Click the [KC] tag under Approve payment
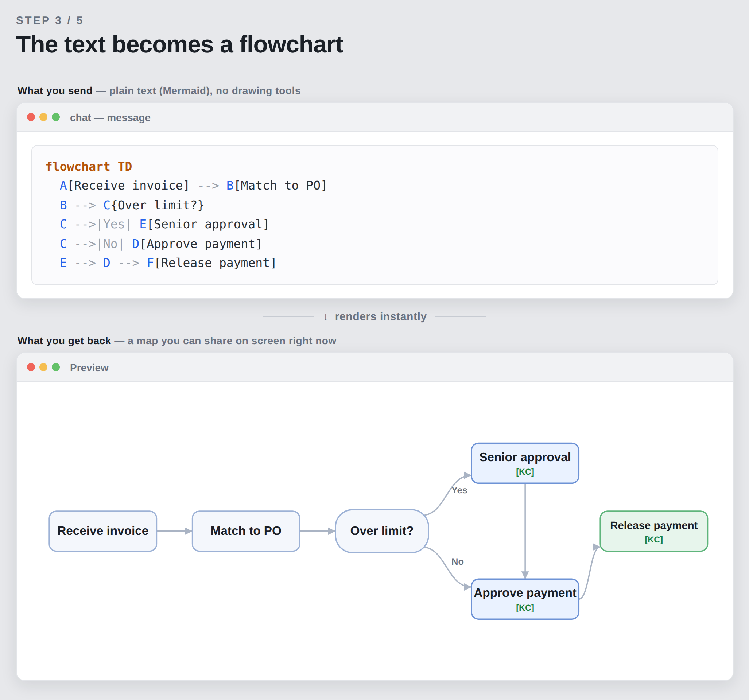The height and width of the screenshot is (700, 749). [x=525, y=608]
